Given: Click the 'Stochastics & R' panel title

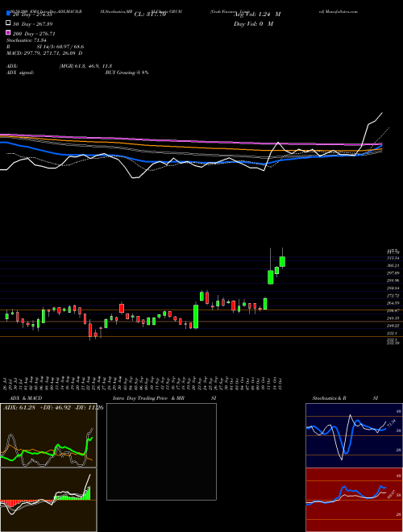Looking at the screenshot, I should (329, 398).
